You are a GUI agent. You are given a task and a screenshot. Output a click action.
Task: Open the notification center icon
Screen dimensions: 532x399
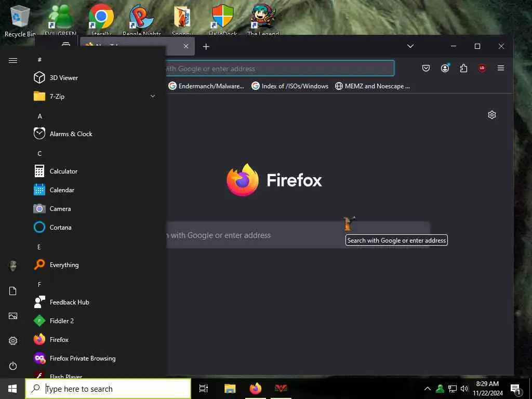tap(515, 389)
